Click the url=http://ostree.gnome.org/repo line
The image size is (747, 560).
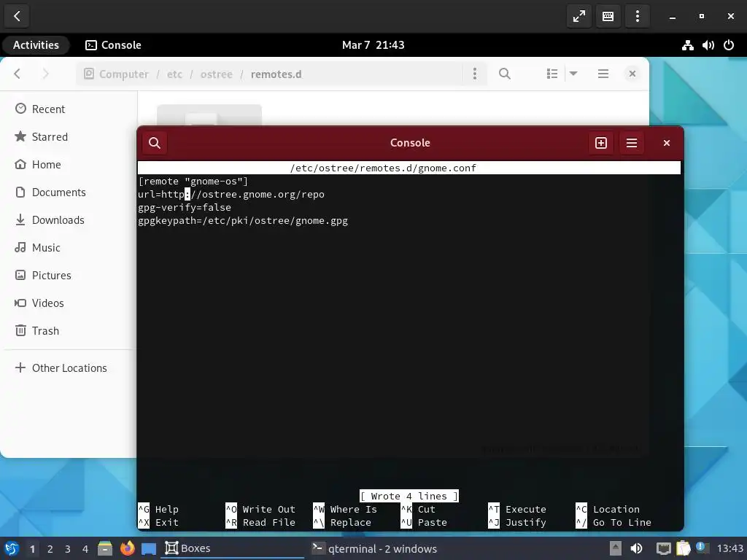(231, 194)
